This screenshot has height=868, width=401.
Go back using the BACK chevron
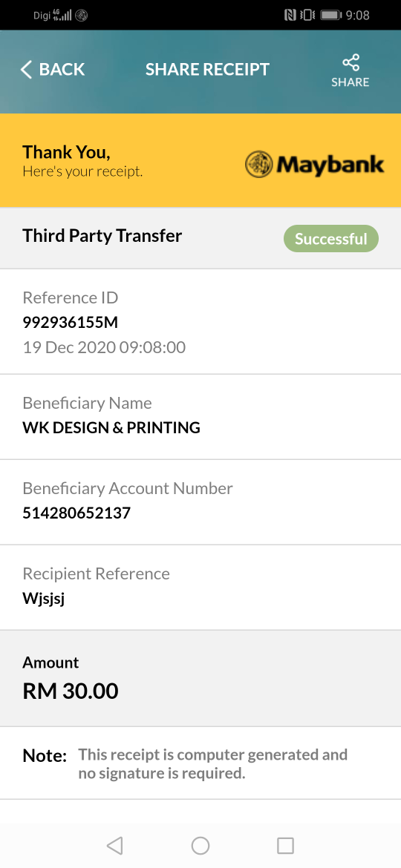26,70
